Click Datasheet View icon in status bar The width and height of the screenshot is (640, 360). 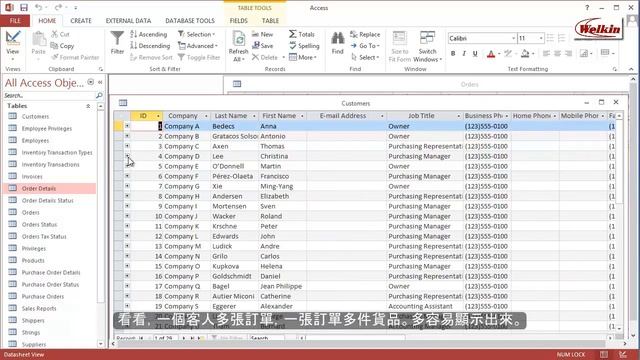(x=604, y=354)
